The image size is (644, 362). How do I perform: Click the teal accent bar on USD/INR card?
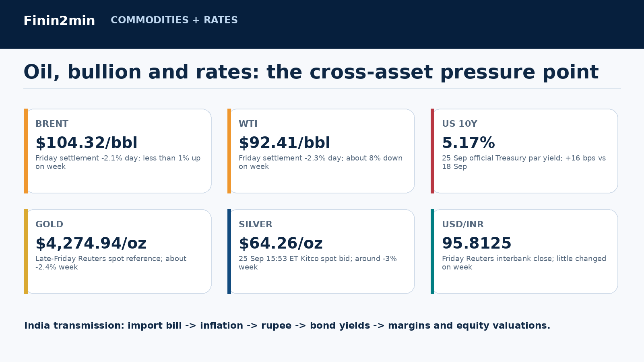coord(432,251)
